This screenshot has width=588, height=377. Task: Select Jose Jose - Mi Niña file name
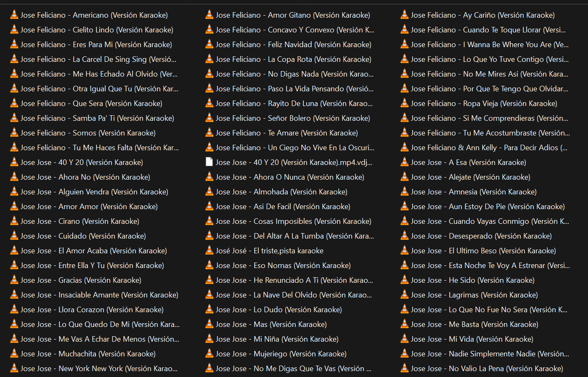click(x=277, y=339)
